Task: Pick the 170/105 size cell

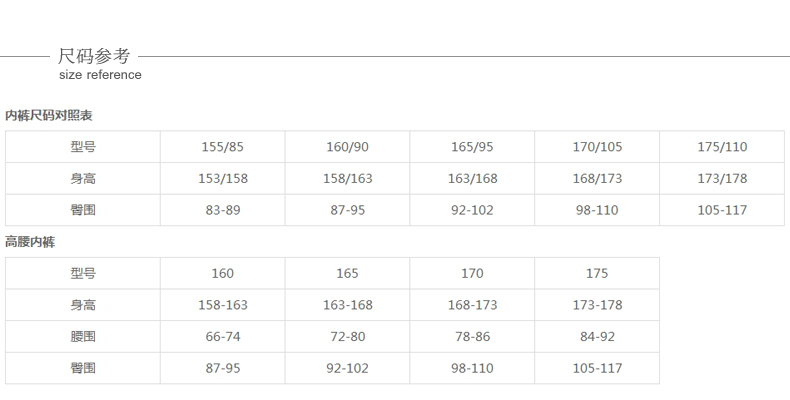Action: [597, 147]
